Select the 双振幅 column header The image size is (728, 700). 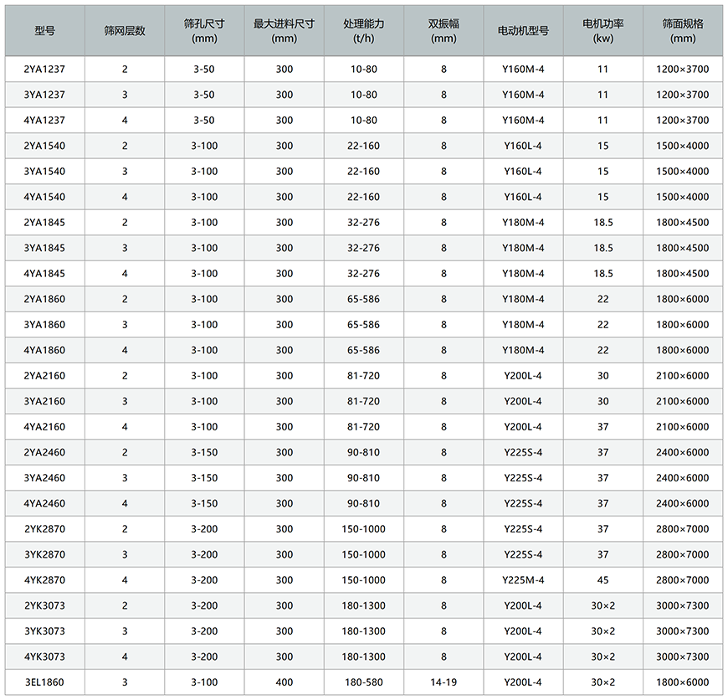[x=443, y=31]
